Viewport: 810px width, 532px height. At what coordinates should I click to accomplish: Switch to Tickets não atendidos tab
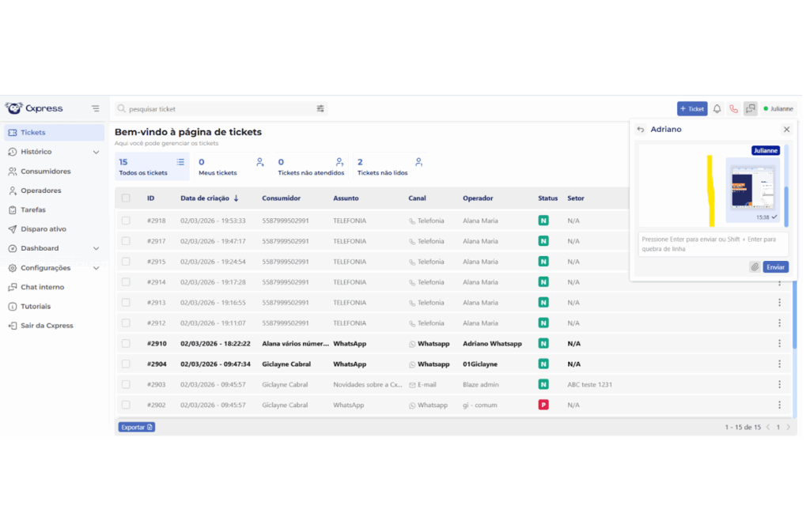coord(311,167)
